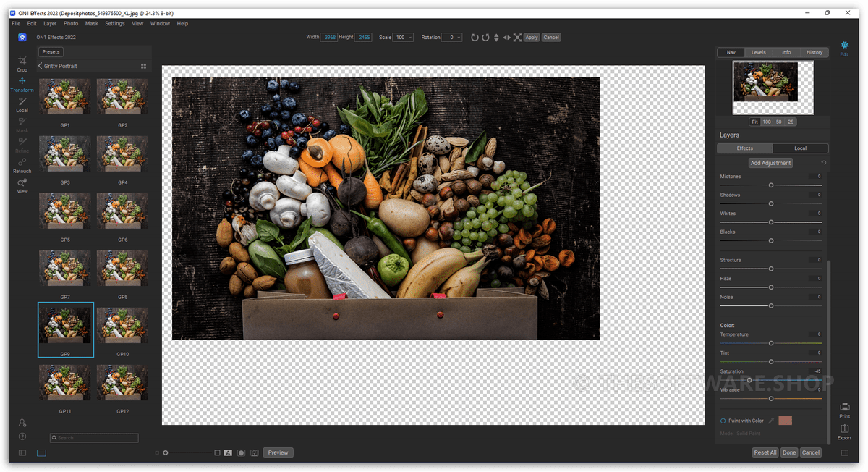Toggle the right panel visibility icon
The width and height of the screenshot is (868, 472).
pos(844,452)
